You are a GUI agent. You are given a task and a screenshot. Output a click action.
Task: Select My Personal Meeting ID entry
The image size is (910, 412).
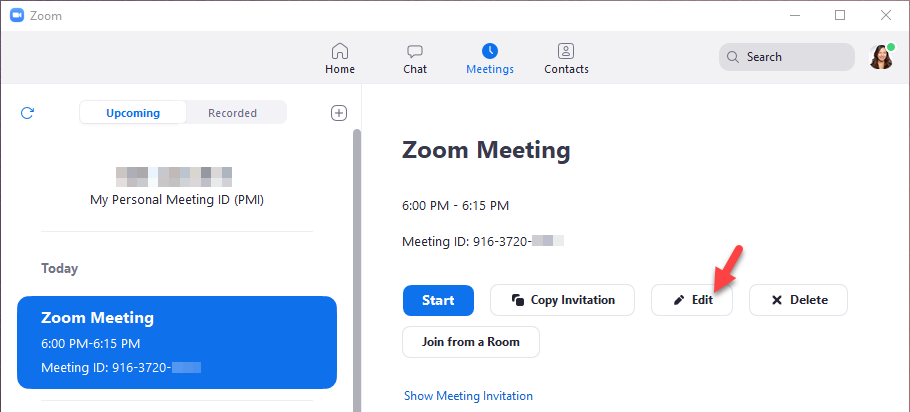177,187
